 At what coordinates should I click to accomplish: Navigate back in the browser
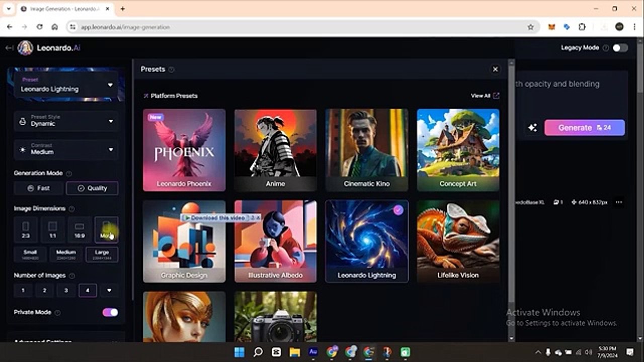click(10, 27)
